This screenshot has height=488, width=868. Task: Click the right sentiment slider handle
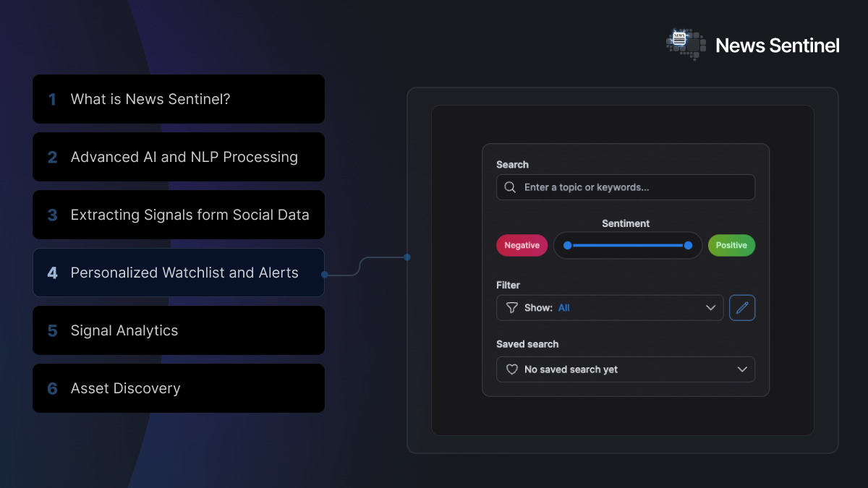688,246
